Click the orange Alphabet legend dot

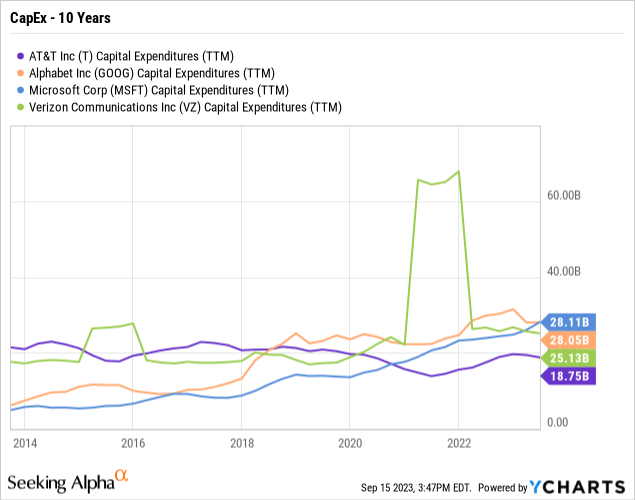point(22,72)
